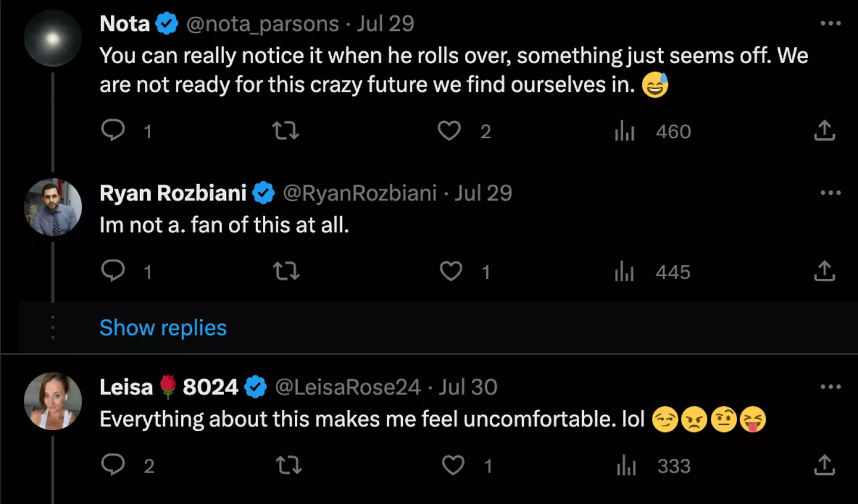The width and height of the screenshot is (858, 504).
Task: Click Leisa's profile avatar
Action: coord(53,401)
